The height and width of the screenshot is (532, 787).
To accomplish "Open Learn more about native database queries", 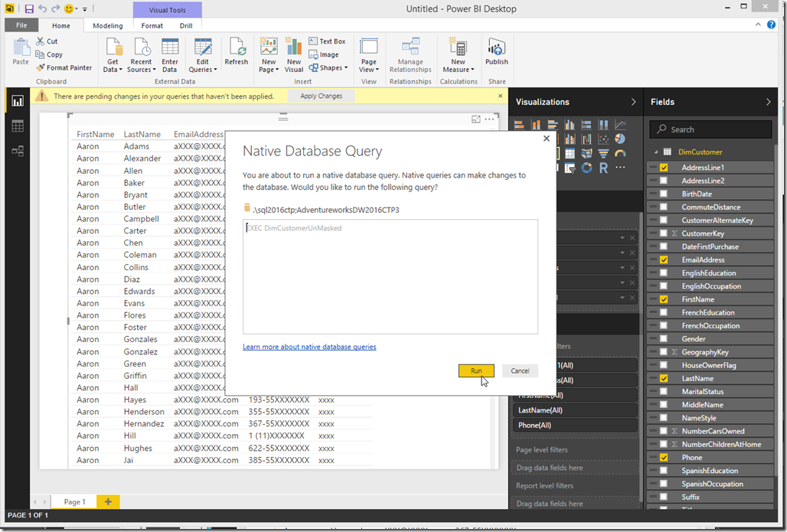I will pyautogui.click(x=309, y=347).
